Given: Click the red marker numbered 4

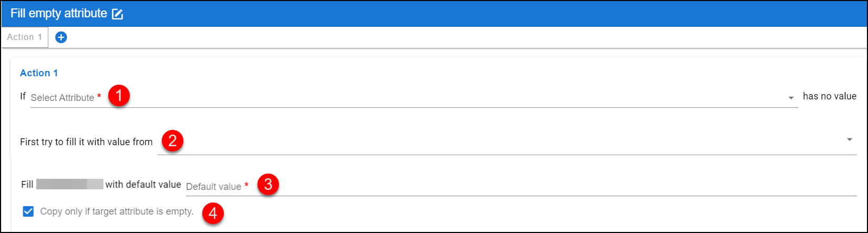Looking at the screenshot, I should [x=213, y=214].
